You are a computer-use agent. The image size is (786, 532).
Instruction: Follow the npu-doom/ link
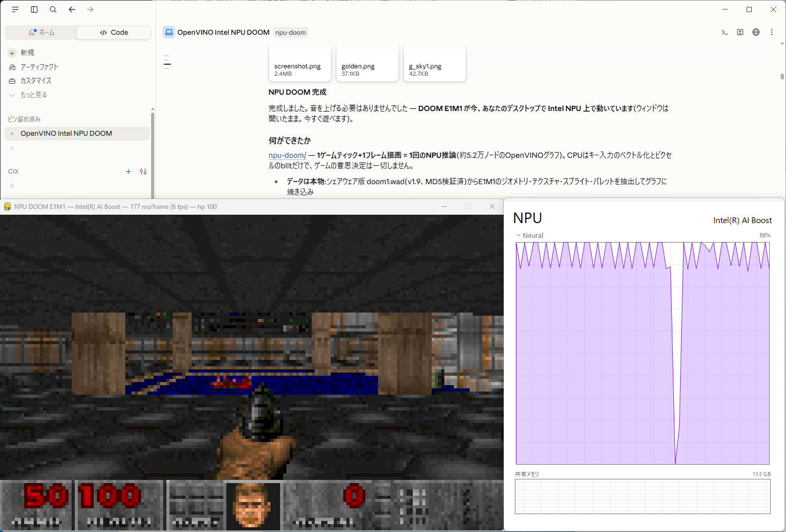287,155
